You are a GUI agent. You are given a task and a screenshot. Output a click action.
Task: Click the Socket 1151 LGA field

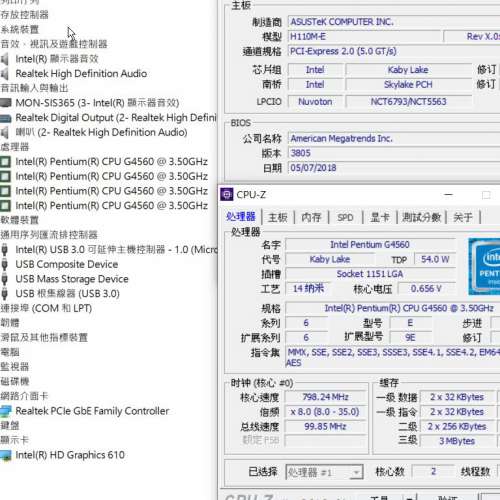370,274
